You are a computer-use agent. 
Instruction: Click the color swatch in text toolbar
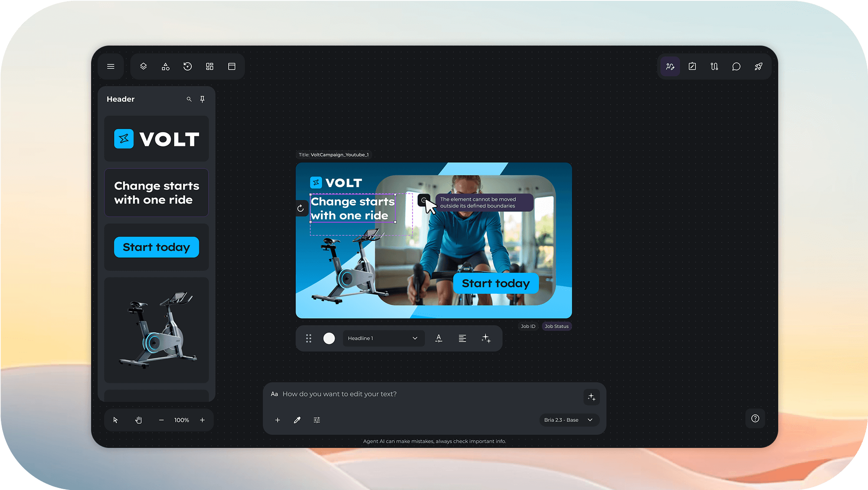[329, 338]
